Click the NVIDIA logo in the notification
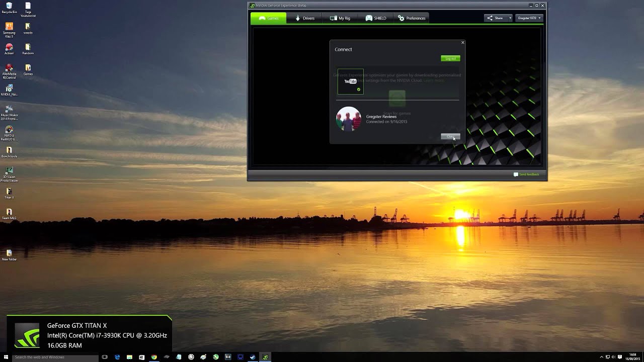Screen dimensions: 644x362 [27, 335]
